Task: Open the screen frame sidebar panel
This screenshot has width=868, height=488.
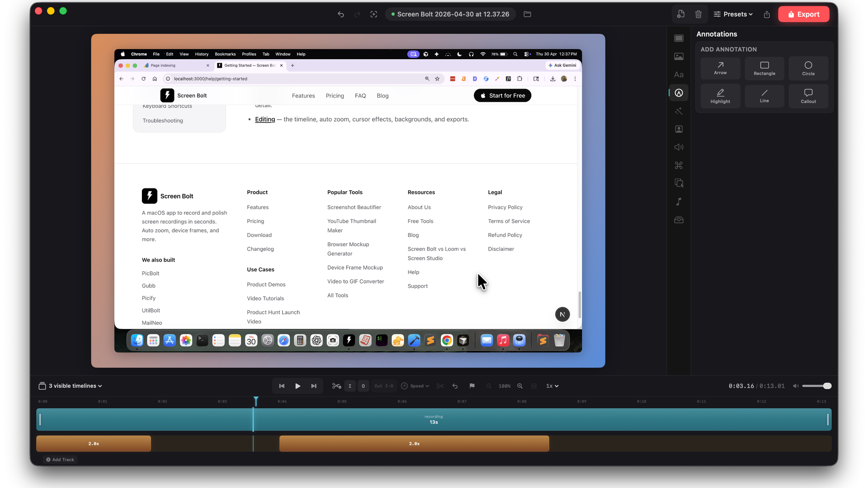Action: click(679, 38)
